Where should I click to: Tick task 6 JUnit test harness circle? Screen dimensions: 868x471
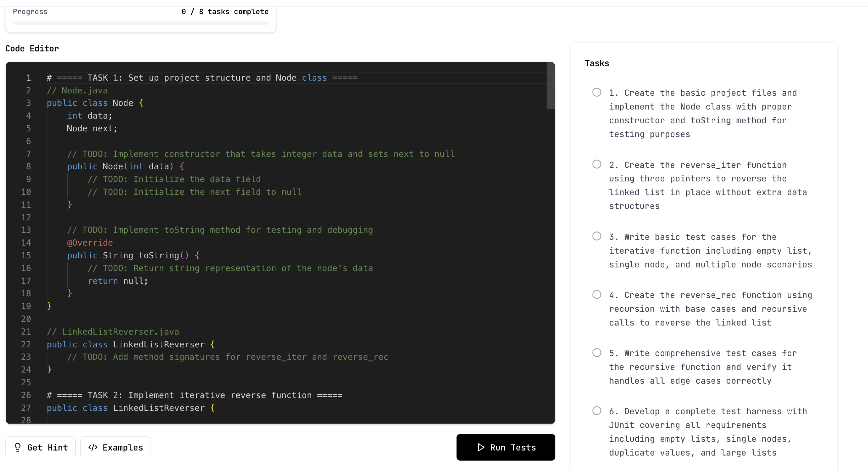(x=596, y=411)
